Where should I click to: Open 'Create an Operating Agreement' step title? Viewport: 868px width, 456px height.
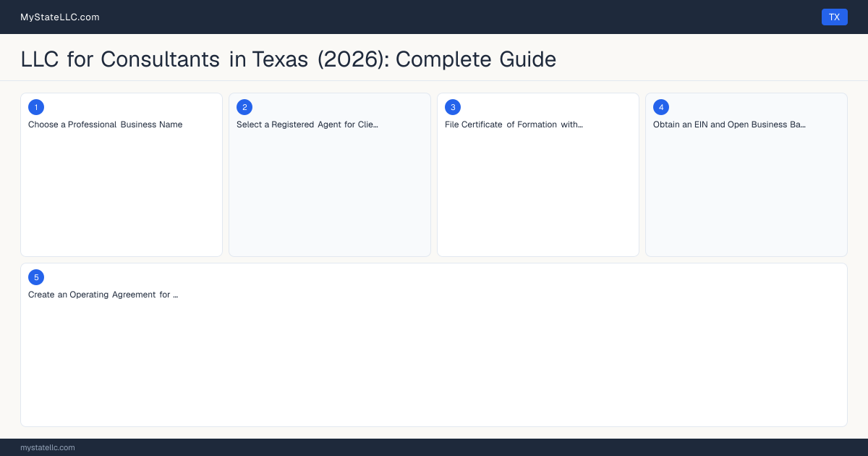103,295
